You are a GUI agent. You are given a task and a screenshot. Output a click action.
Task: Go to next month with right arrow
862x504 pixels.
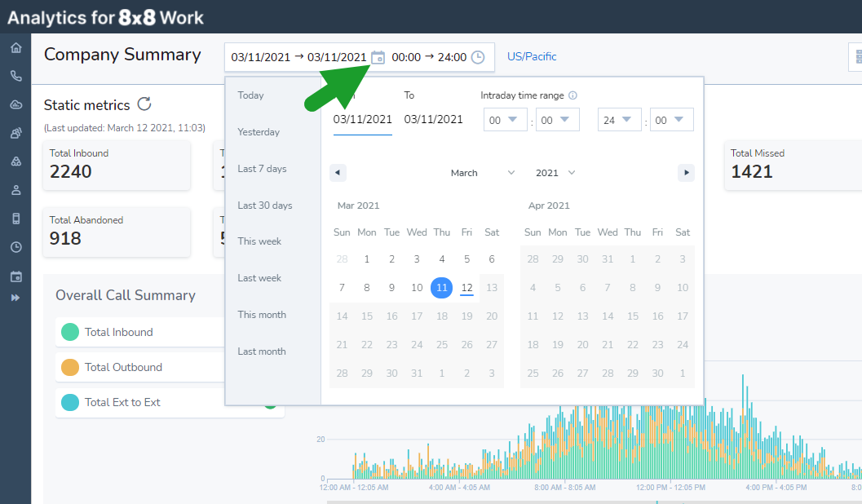(686, 173)
